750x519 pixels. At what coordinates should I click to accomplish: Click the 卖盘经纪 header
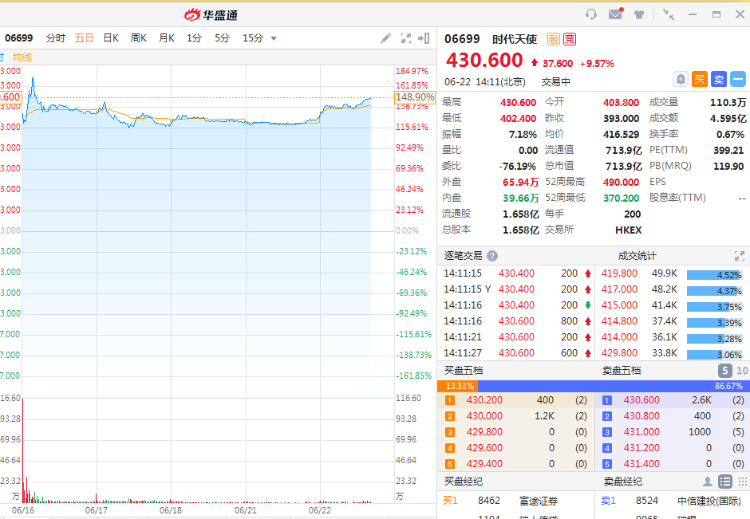(622, 481)
